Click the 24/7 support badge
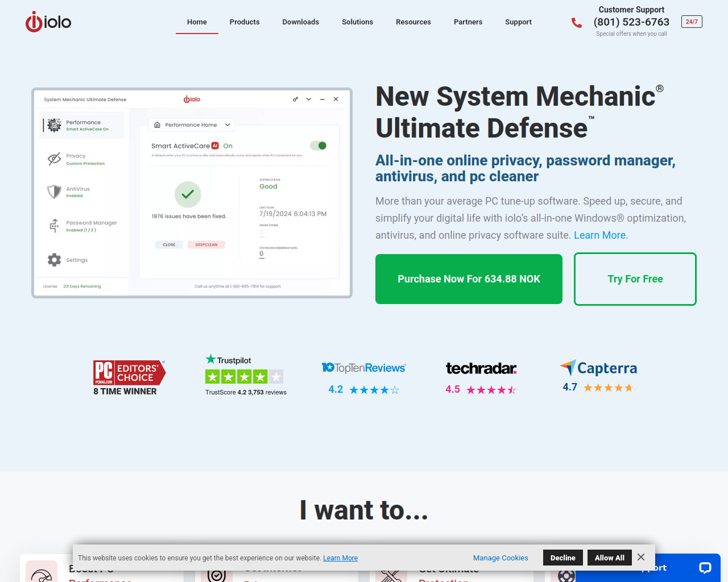728x582 pixels. point(692,22)
